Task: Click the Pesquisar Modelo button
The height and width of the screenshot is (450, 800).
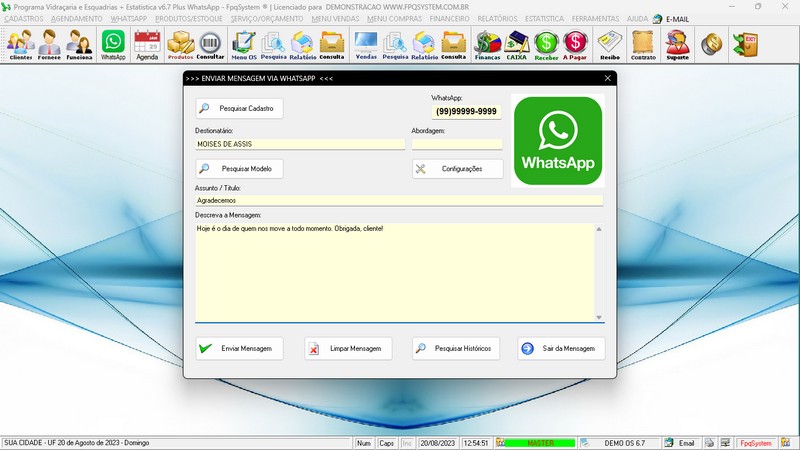Action: click(x=239, y=168)
